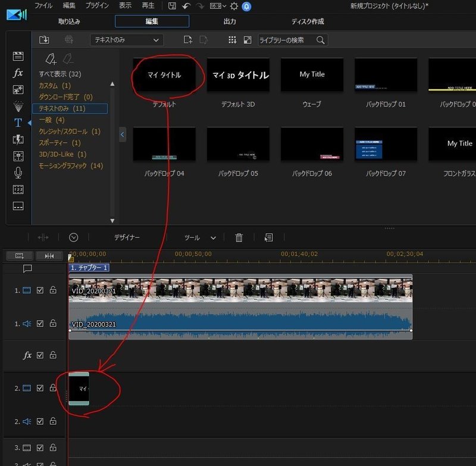Open the Media Room with the filmstrip icon
The width and height of the screenshot is (476, 466).
coord(17,55)
